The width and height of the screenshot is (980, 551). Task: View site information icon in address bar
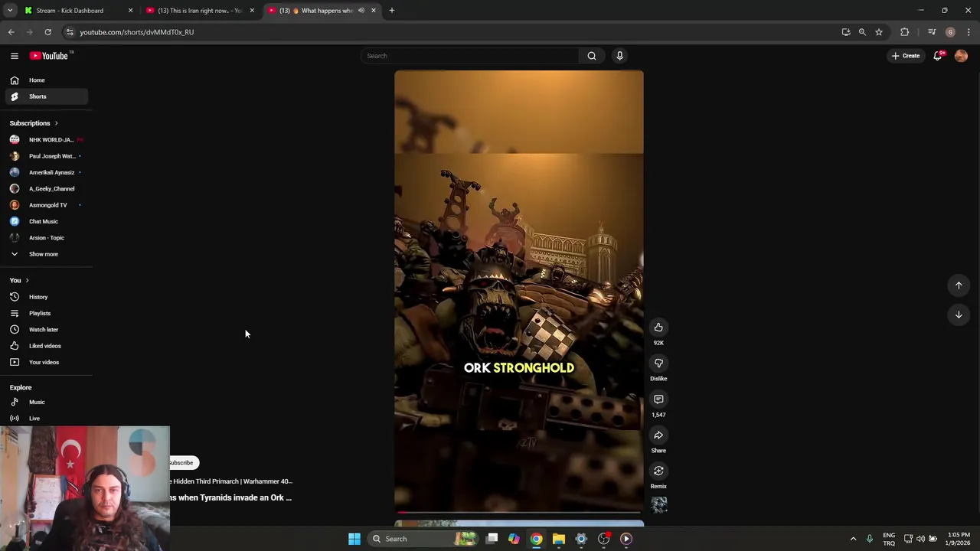point(70,32)
